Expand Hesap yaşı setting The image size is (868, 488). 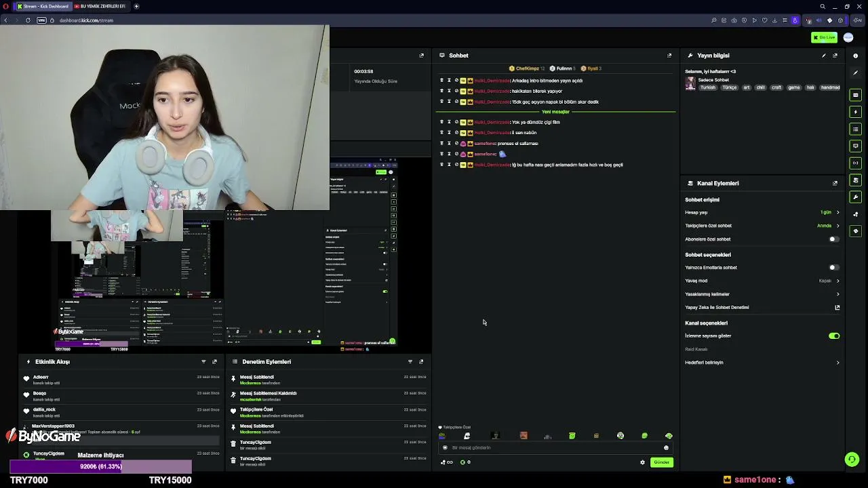[x=762, y=212]
